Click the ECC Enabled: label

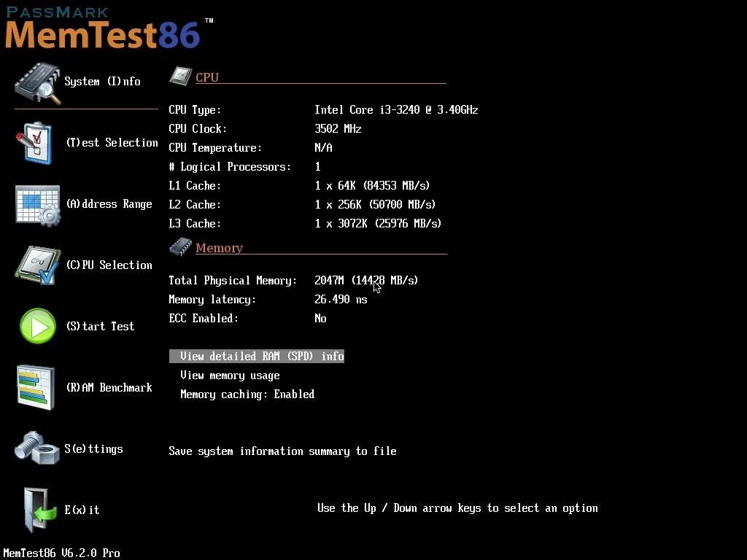(204, 318)
